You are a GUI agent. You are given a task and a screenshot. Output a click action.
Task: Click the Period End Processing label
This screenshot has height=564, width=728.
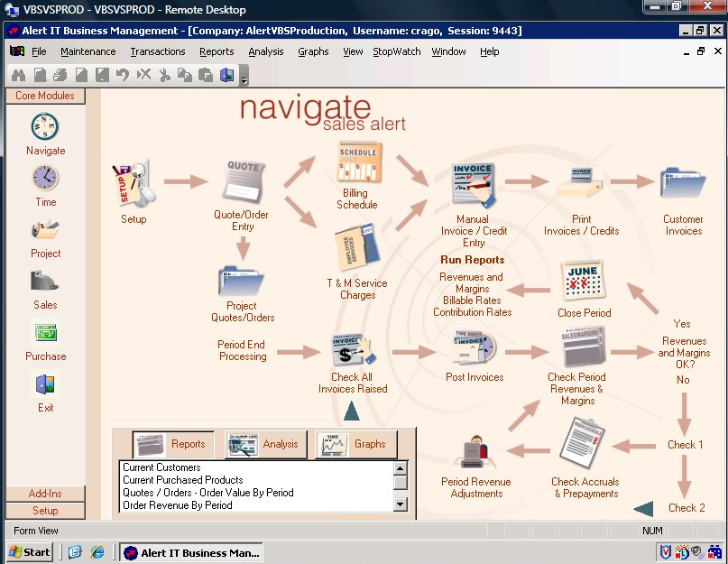(x=243, y=351)
